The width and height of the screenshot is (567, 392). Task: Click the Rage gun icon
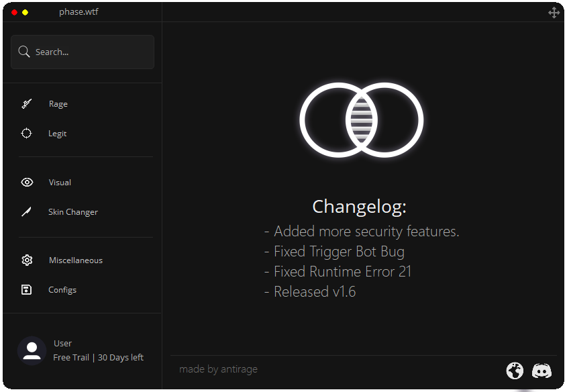click(26, 104)
